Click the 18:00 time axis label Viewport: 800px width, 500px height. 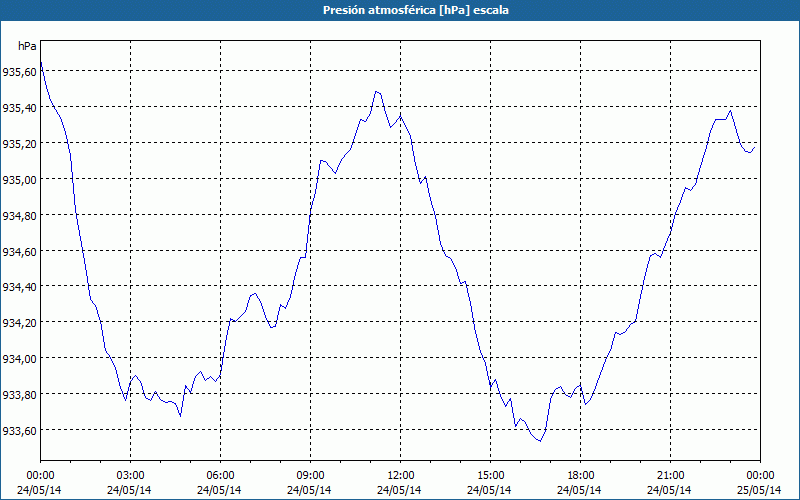tap(581, 476)
